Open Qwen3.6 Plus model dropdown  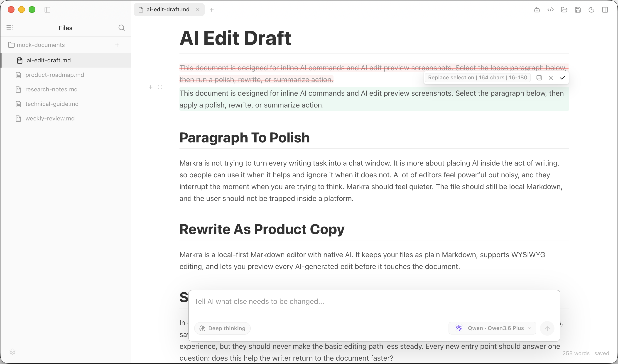point(492,328)
